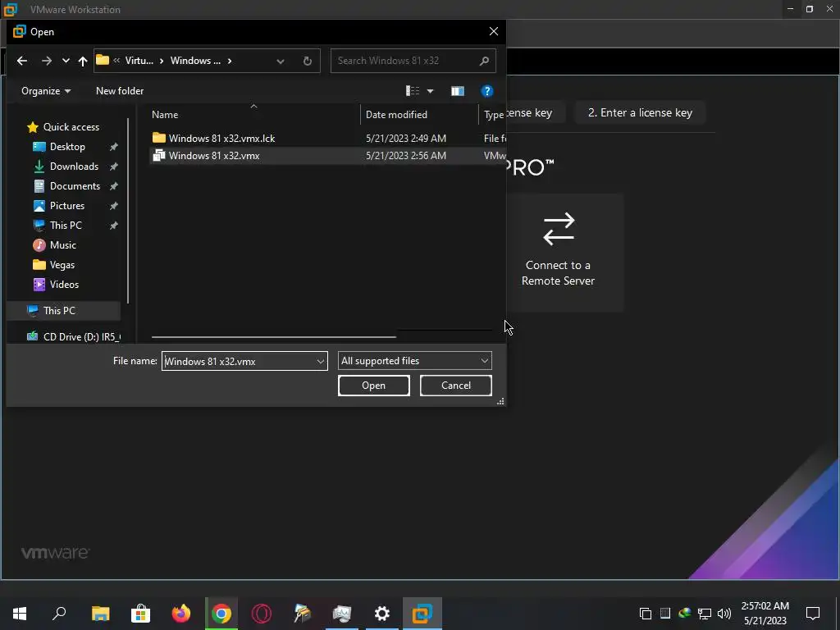This screenshot has height=630, width=840.
Task: Open the All supported files filter
Action: (414, 361)
